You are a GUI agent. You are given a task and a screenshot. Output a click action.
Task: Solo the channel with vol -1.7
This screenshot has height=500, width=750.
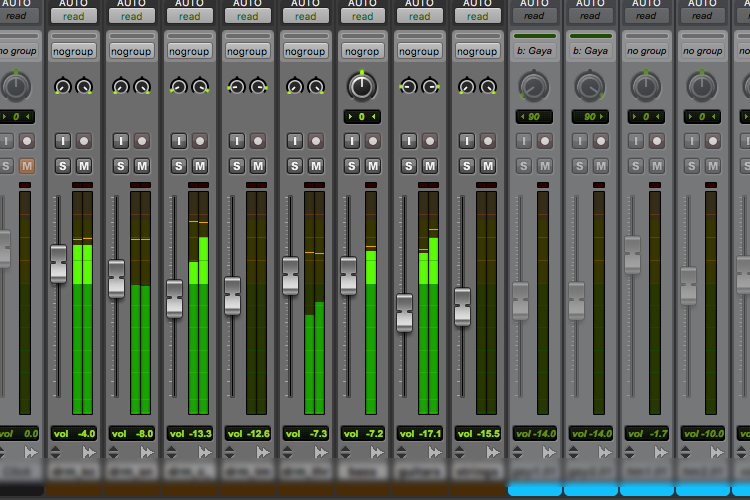click(x=635, y=166)
